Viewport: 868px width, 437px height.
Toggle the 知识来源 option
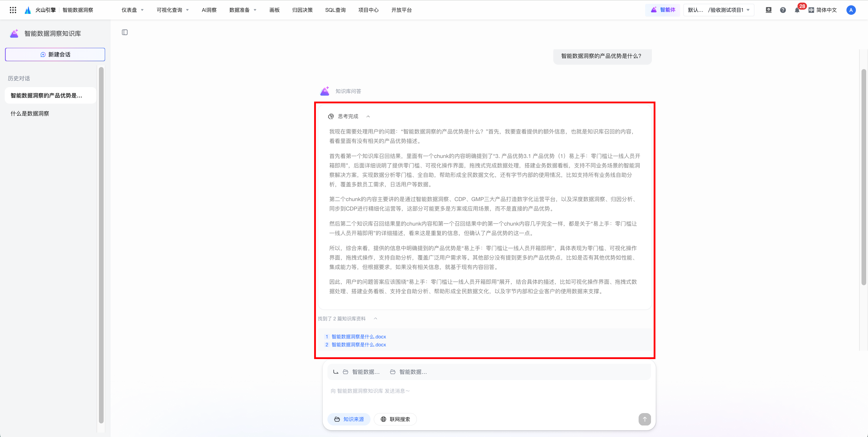(349, 419)
